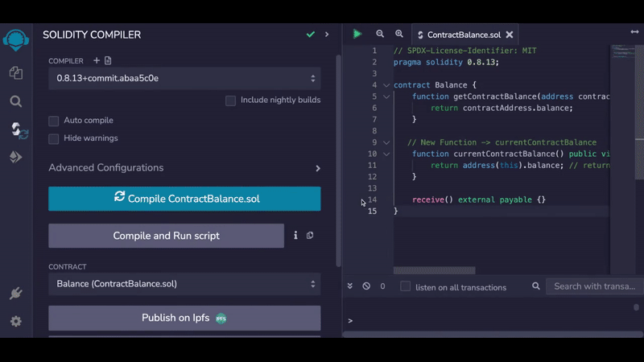
Task: Check the Hide warnings option
Action: [54, 138]
